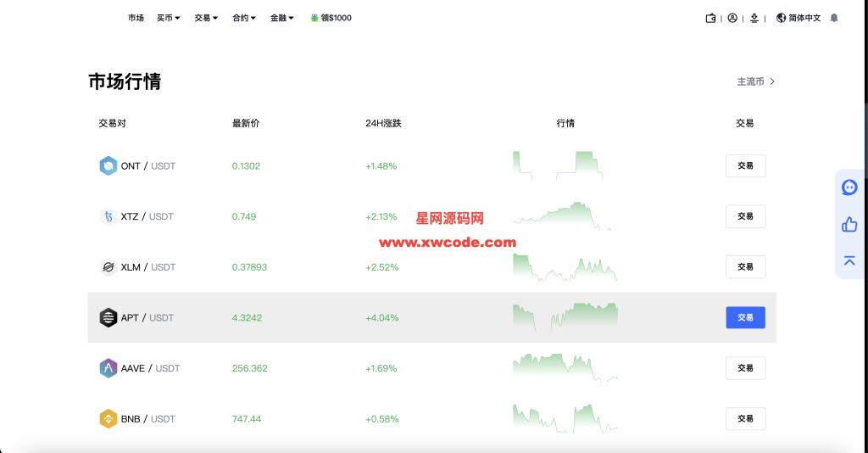868x453 pixels.
Task: Click the green gift 领$1000 icon
Action: (x=314, y=18)
